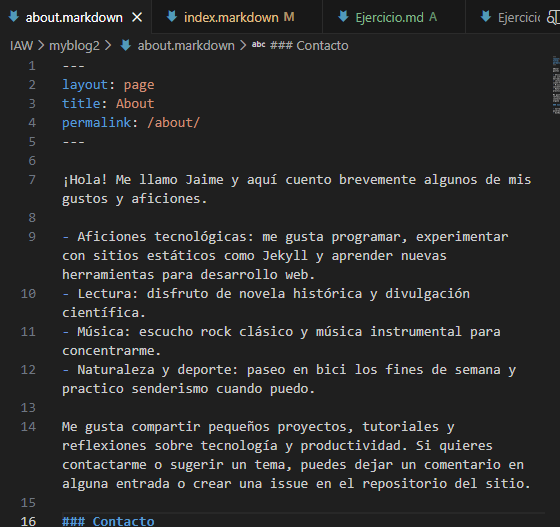Click the added 'A' badge on Ejercicio.md tab
Image resolution: width=560 pixels, height=527 pixels.
(x=433, y=17)
